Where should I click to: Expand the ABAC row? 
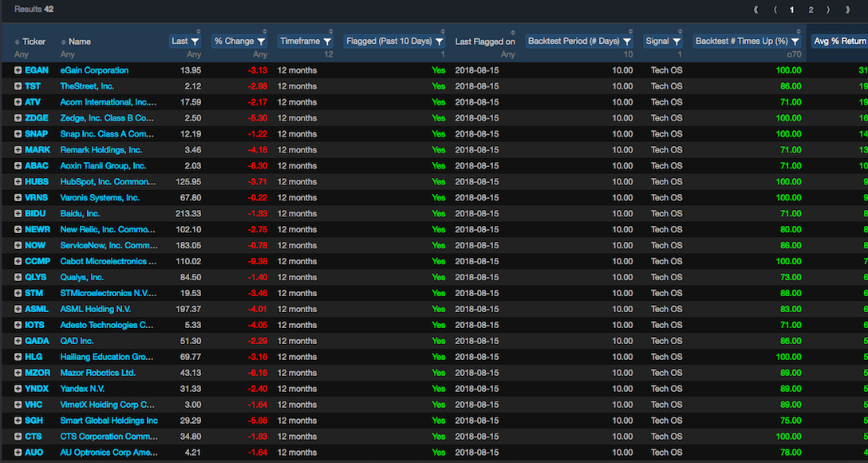coord(18,166)
